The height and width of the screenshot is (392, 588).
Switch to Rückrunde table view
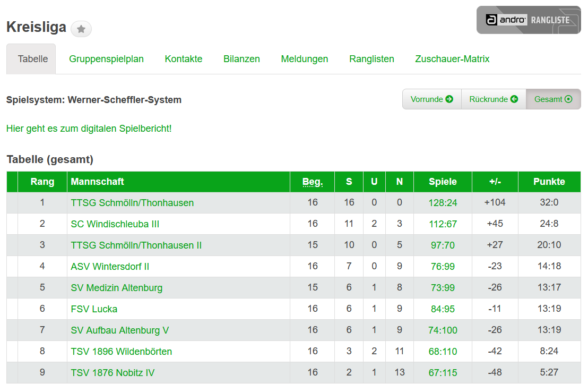click(494, 99)
